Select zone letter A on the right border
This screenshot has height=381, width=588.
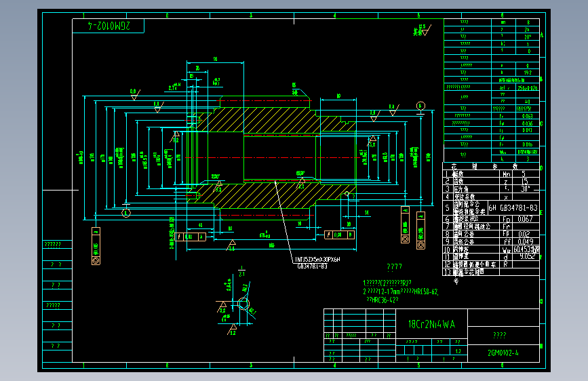542,35
